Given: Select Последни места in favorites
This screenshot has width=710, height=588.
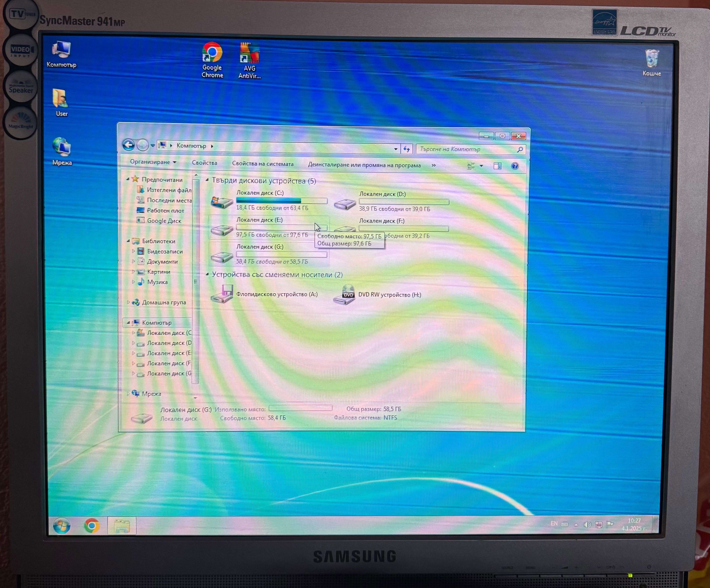Looking at the screenshot, I should pyautogui.click(x=164, y=200).
